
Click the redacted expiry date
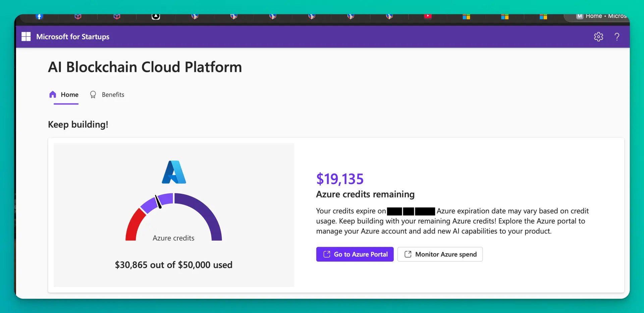tap(411, 211)
